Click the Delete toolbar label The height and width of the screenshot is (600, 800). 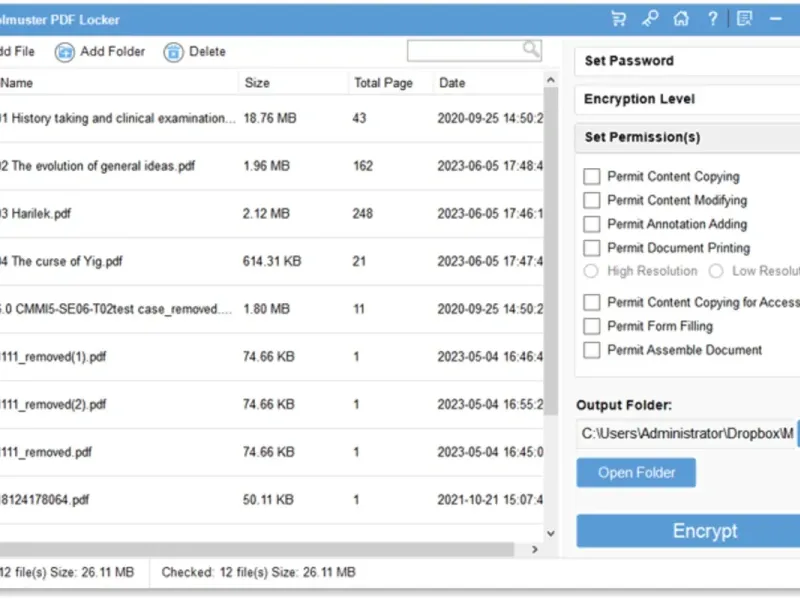[207, 52]
